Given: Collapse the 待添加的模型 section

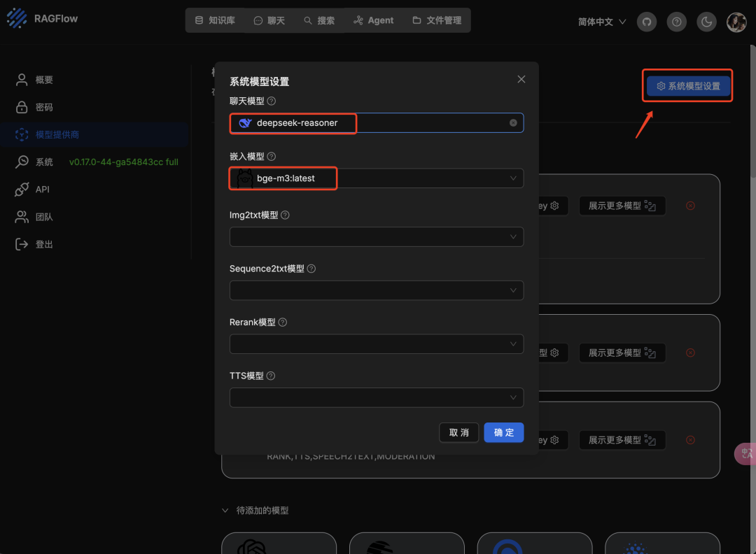Looking at the screenshot, I should (255, 510).
